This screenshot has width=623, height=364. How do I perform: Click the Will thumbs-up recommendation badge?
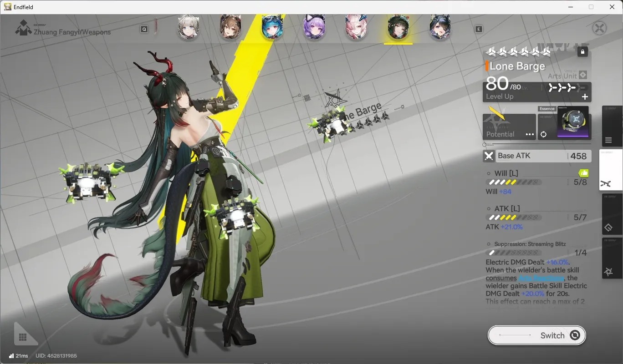583,173
